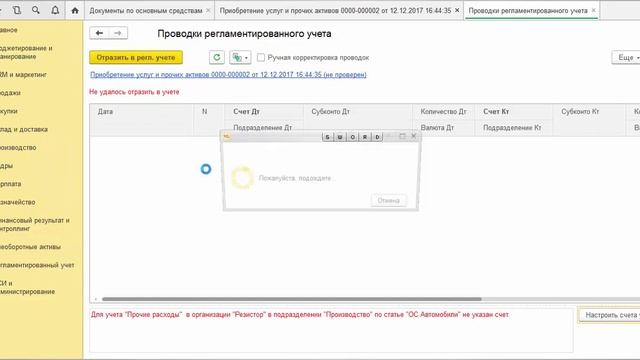Open the green icon dropdown beside refresh

point(240,58)
